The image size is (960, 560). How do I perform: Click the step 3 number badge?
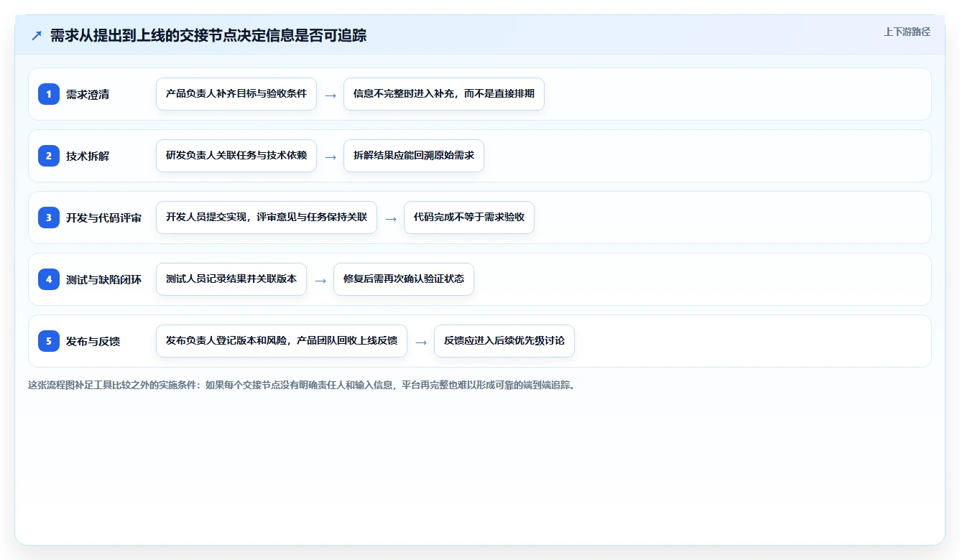tap(49, 218)
